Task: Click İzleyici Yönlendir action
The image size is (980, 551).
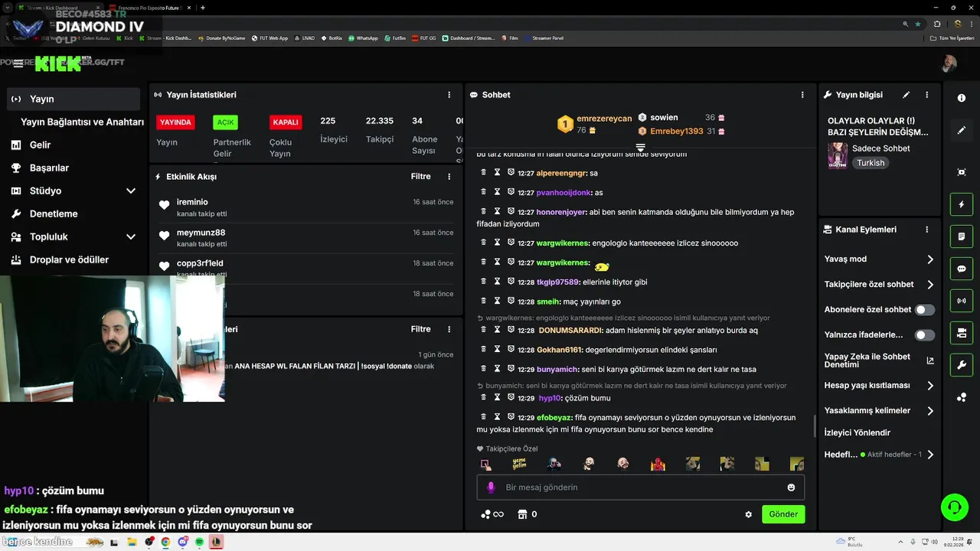Action: (857, 432)
